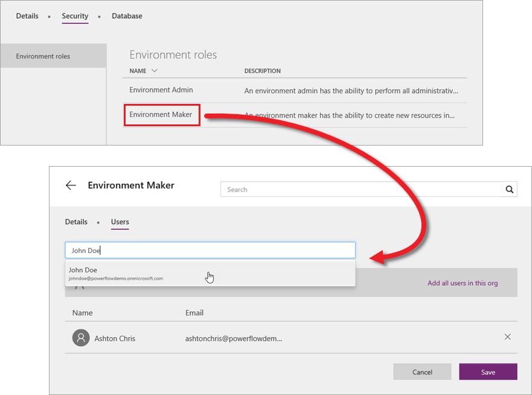Switch to the Details tab
532x395 pixels.
[x=76, y=222]
